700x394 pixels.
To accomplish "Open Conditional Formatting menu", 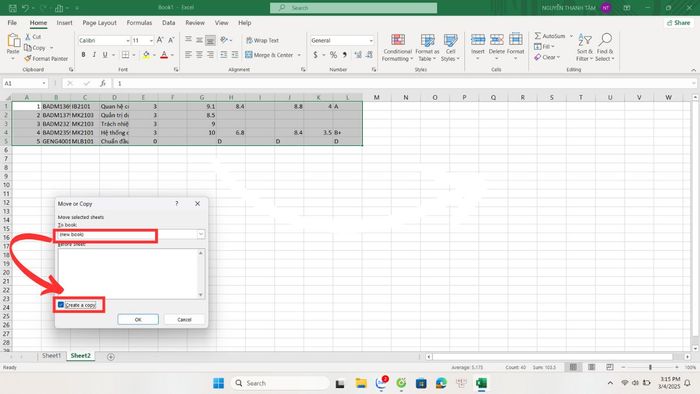I will tap(397, 47).
